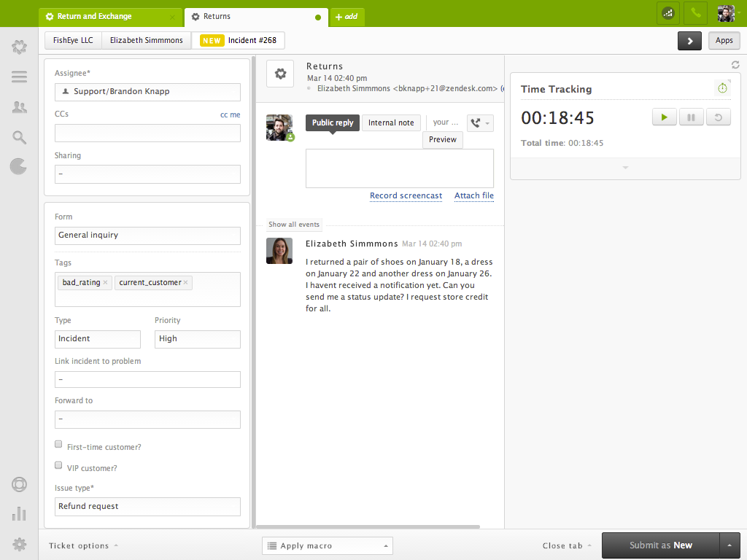Image resolution: width=747 pixels, height=560 pixels.
Task: Expand the Ticket options menu
Action: [80, 545]
